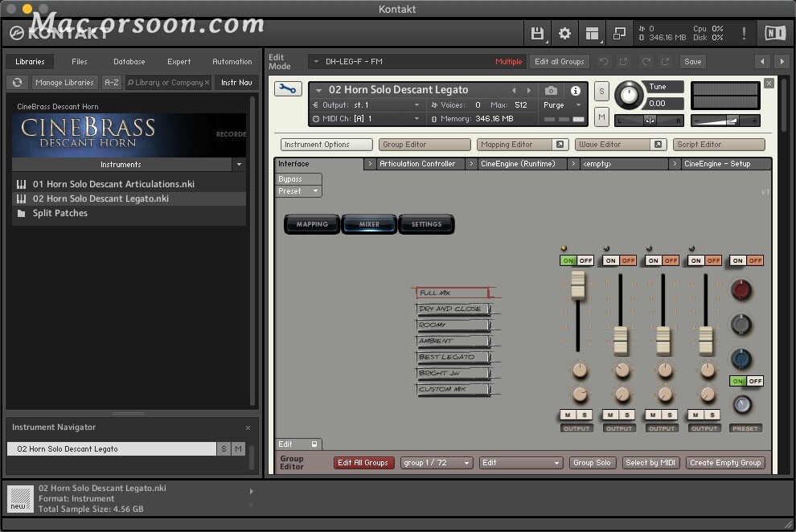This screenshot has height=532, width=796.
Task: Toggle fourth mixer channel ON/OFF switch
Action: pos(704,260)
